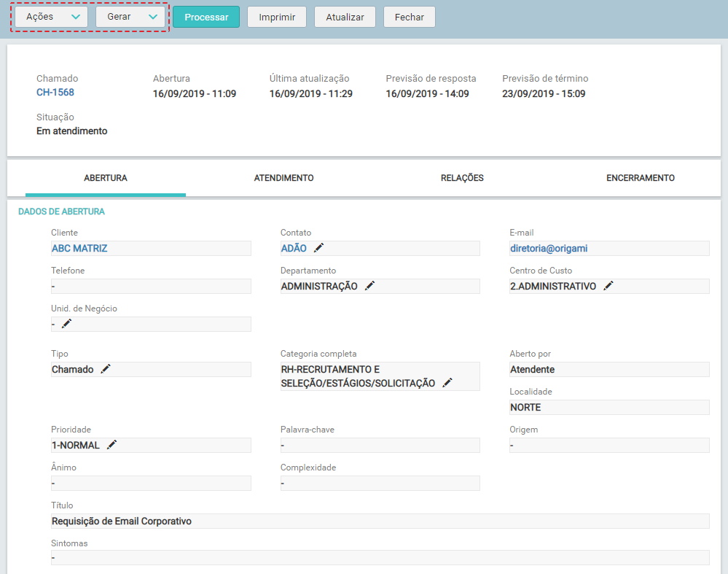Click the 2.ADMINISTRATIVO value text

pos(553,287)
